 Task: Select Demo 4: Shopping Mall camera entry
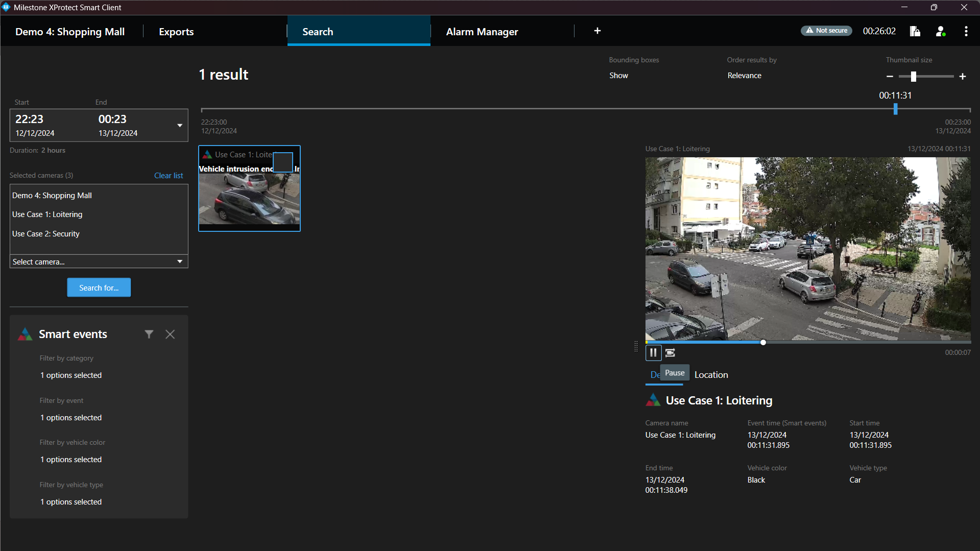click(x=52, y=196)
